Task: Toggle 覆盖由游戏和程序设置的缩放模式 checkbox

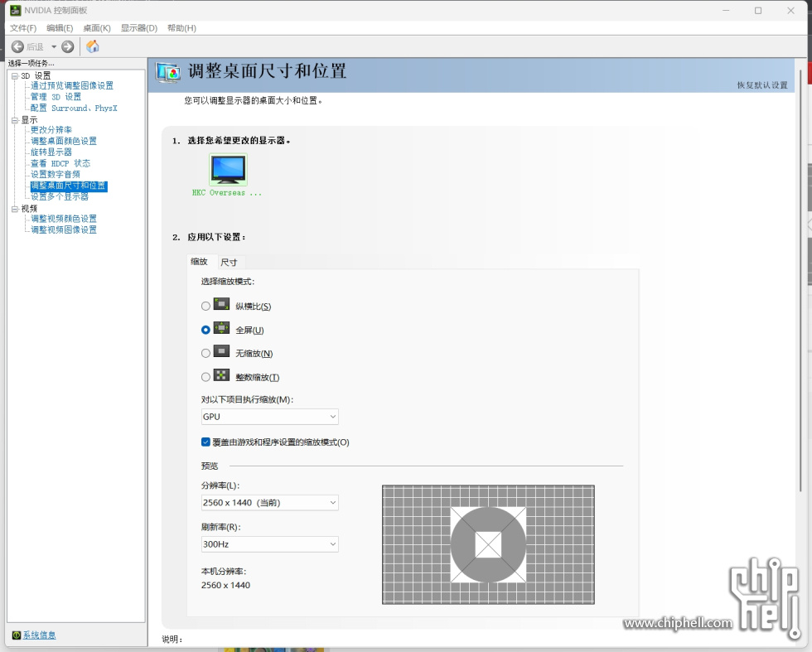Action: pyautogui.click(x=205, y=442)
